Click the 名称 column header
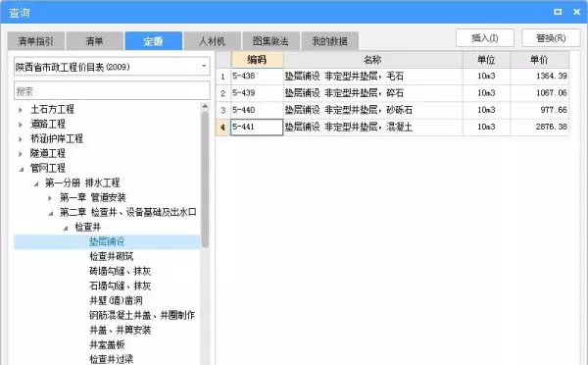 (x=372, y=60)
